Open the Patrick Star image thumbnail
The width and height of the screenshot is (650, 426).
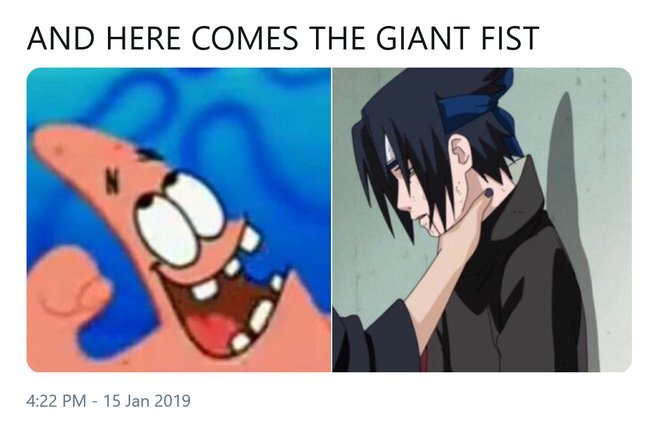tap(179, 220)
